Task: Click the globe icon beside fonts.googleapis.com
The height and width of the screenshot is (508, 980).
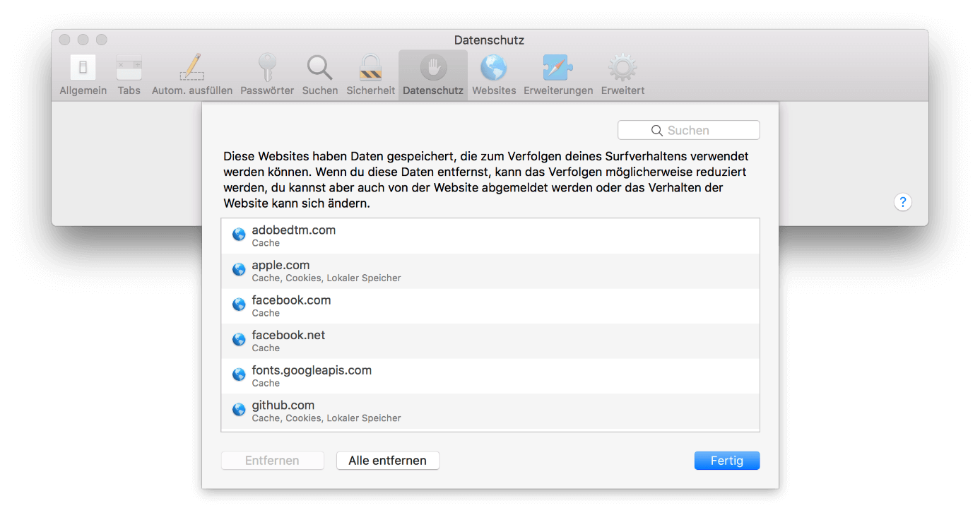Action: [239, 374]
